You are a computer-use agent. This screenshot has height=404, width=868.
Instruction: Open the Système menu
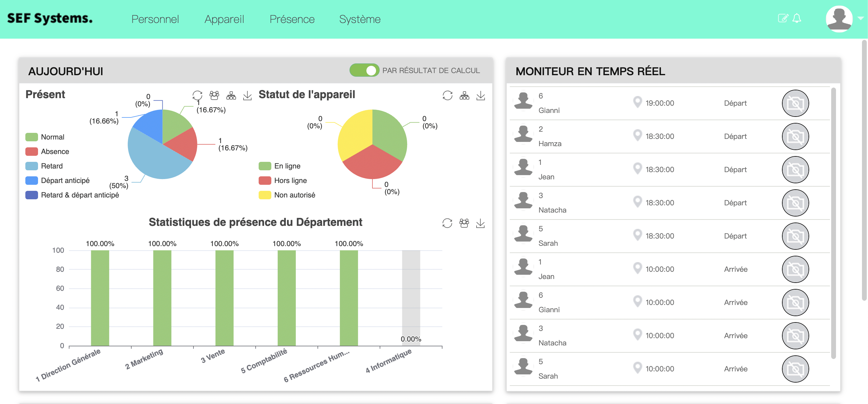360,19
